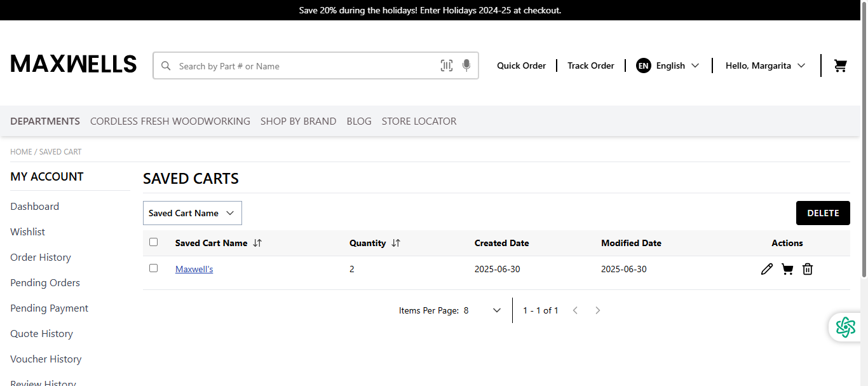Screen dimensions: 868x386
Task: Sort by Saved Cart Name arrows
Action: (257, 243)
